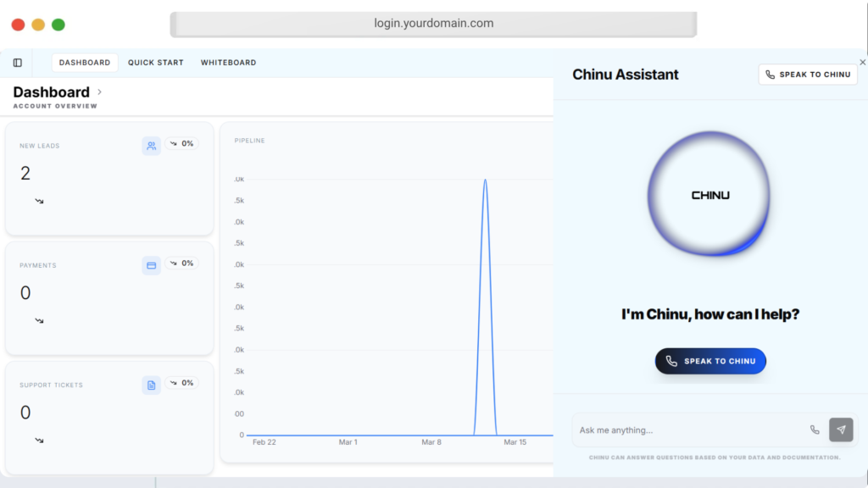Click the New Leads 0% trend badge
This screenshot has height=488, width=868.
(x=181, y=144)
